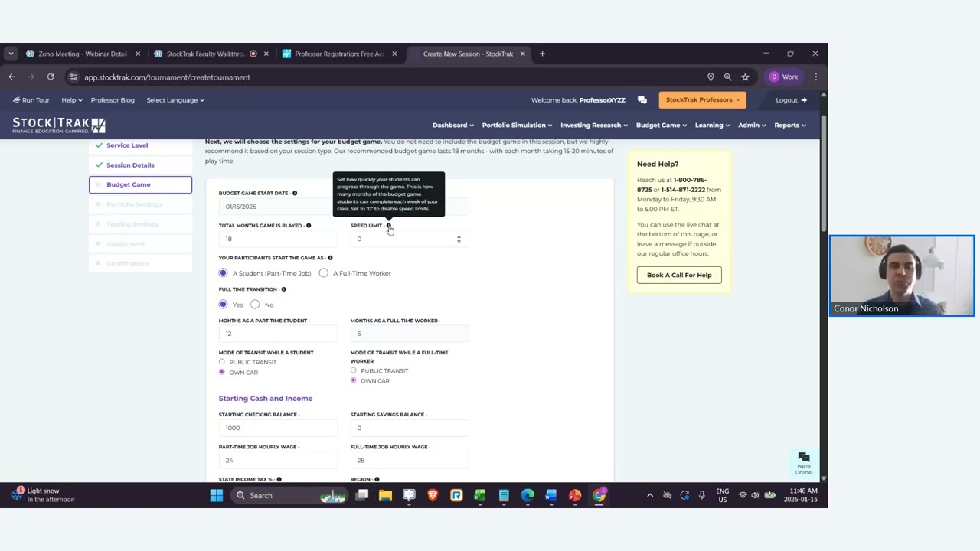Reload the StockTrak page
Image resolution: width=980 pixels, height=551 pixels.
(x=51, y=77)
